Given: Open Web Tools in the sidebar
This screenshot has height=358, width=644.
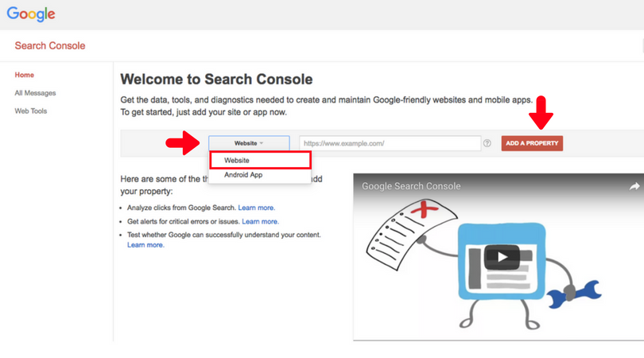Looking at the screenshot, I should pyautogui.click(x=31, y=111).
